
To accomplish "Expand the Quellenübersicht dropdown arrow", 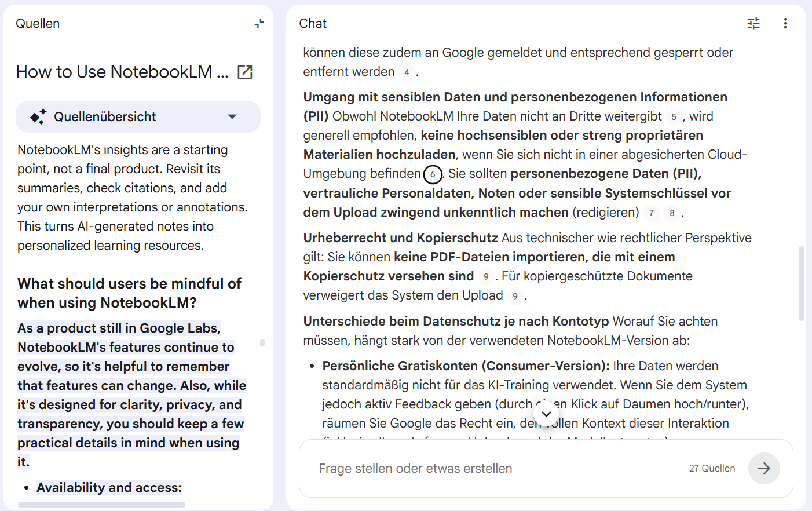I will (x=232, y=116).
